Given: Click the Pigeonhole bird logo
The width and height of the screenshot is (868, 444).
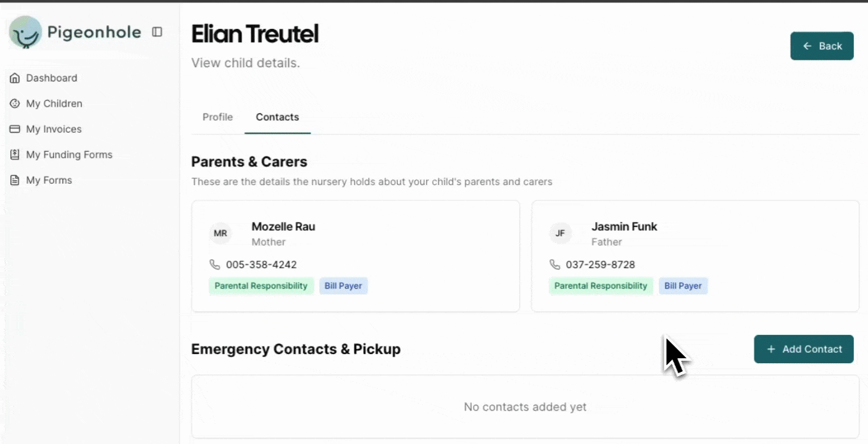Looking at the screenshot, I should click(x=25, y=33).
